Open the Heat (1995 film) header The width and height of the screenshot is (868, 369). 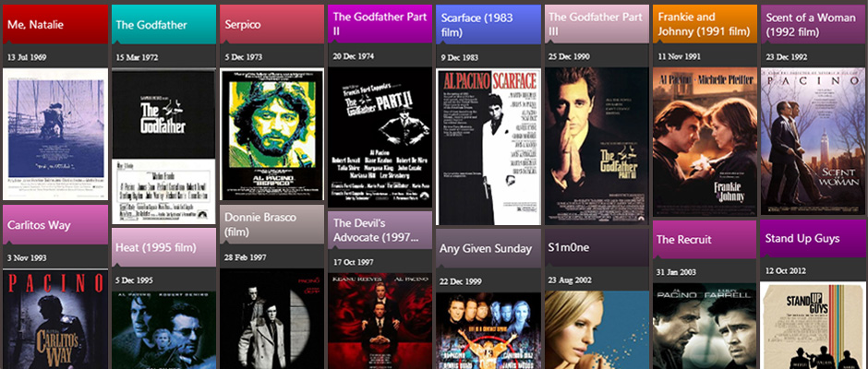(163, 247)
